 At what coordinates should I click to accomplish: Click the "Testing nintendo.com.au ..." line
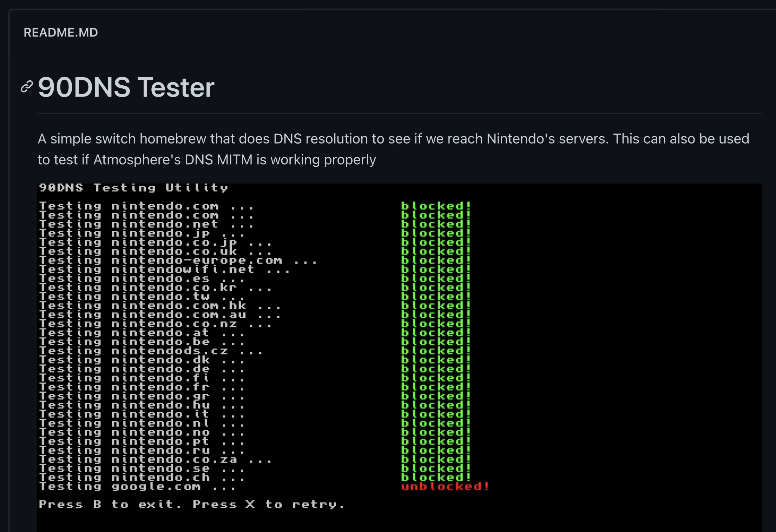tap(160, 315)
